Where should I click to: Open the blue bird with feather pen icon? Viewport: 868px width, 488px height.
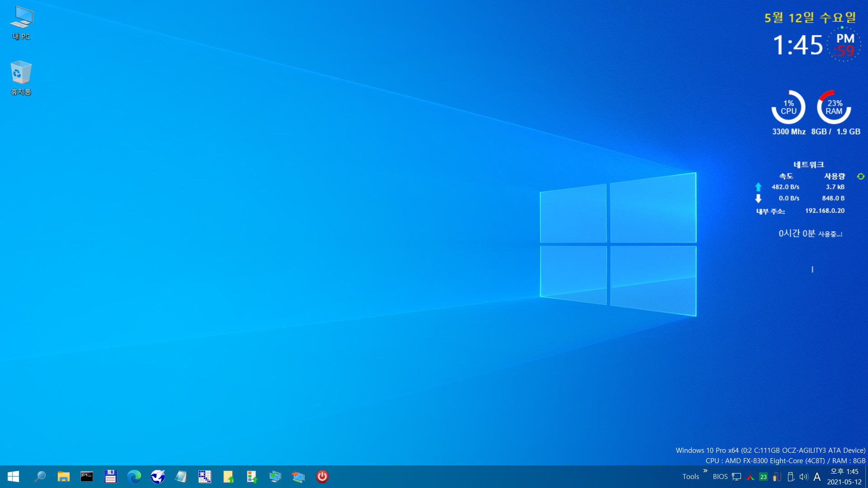click(157, 477)
